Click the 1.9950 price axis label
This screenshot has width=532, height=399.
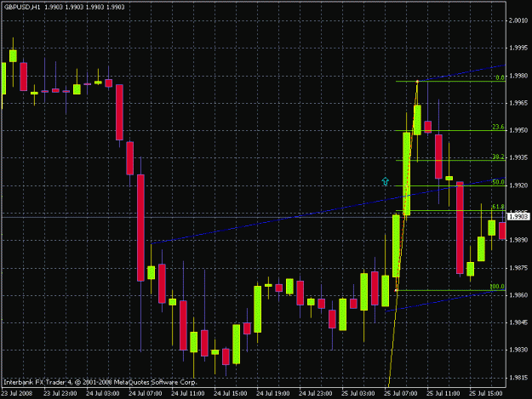pos(518,130)
